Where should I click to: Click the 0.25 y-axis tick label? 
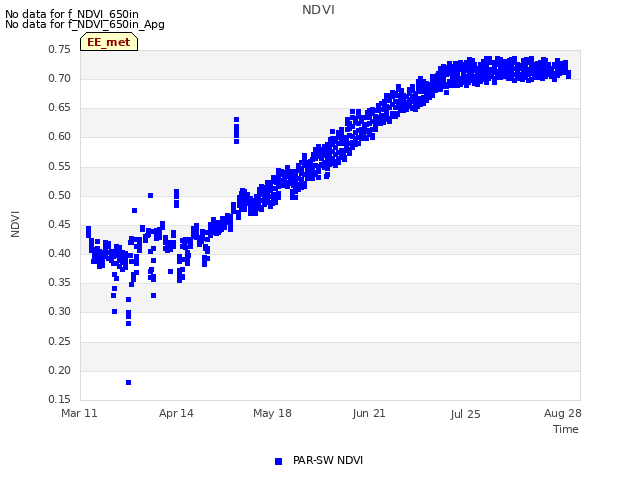tap(59, 341)
